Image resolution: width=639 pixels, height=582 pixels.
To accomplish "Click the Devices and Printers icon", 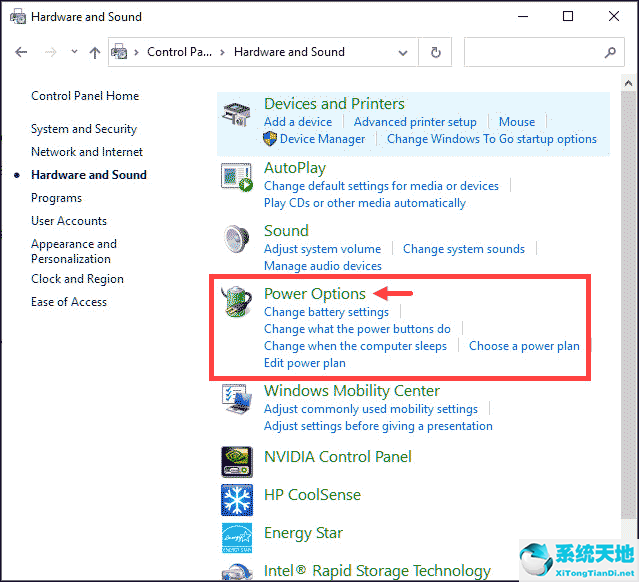I will pos(237,114).
